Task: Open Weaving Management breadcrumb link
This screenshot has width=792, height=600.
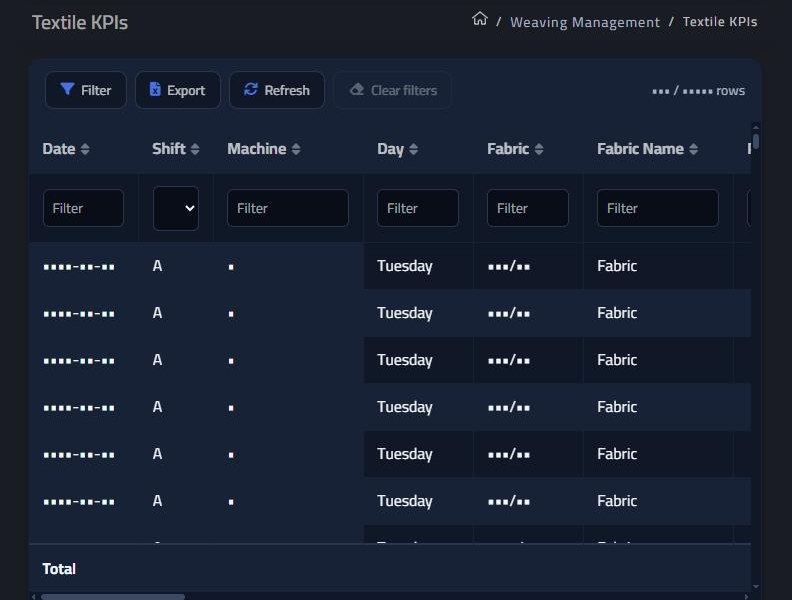Action: point(584,22)
